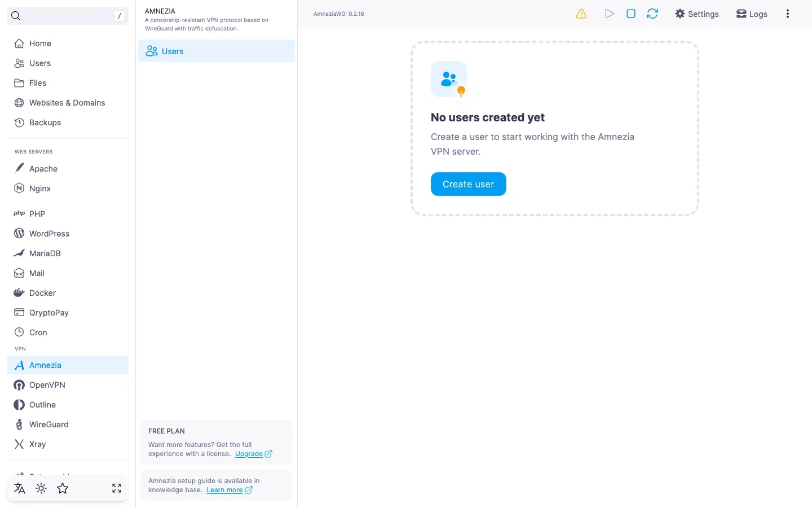Focus the sidebar search field
Viewport: 812px width, 508px height.
68,16
